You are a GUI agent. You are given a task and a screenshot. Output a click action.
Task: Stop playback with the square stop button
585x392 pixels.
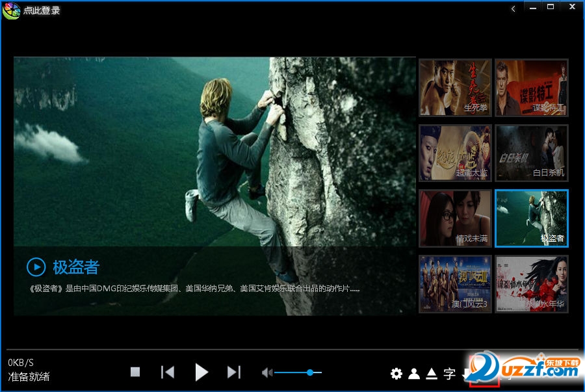(135, 372)
